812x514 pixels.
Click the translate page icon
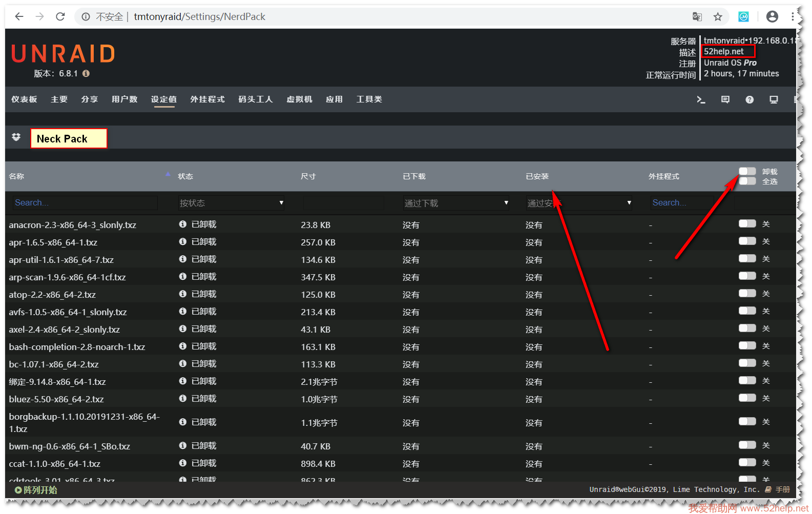(697, 17)
